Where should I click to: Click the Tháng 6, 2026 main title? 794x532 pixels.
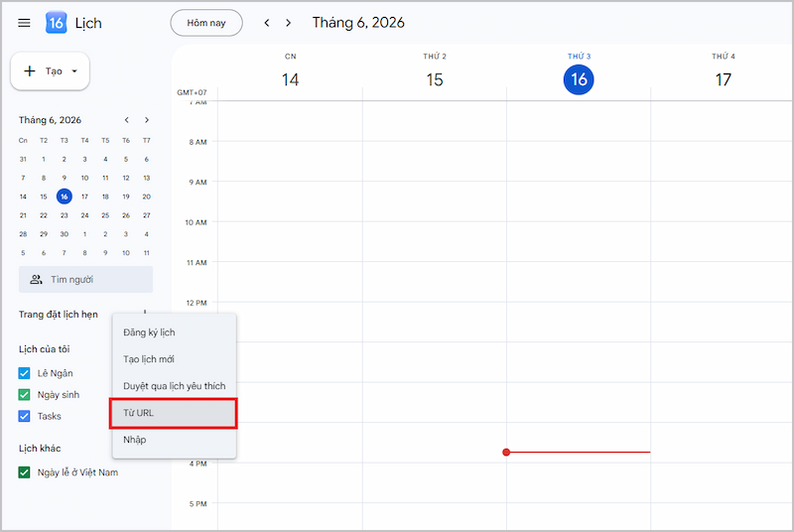pyautogui.click(x=358, y=23)
